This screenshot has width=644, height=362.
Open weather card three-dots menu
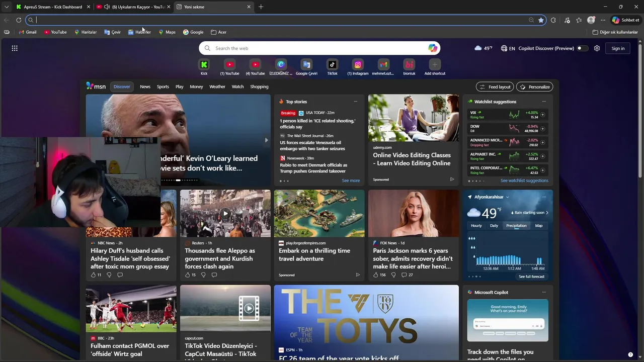543,197
